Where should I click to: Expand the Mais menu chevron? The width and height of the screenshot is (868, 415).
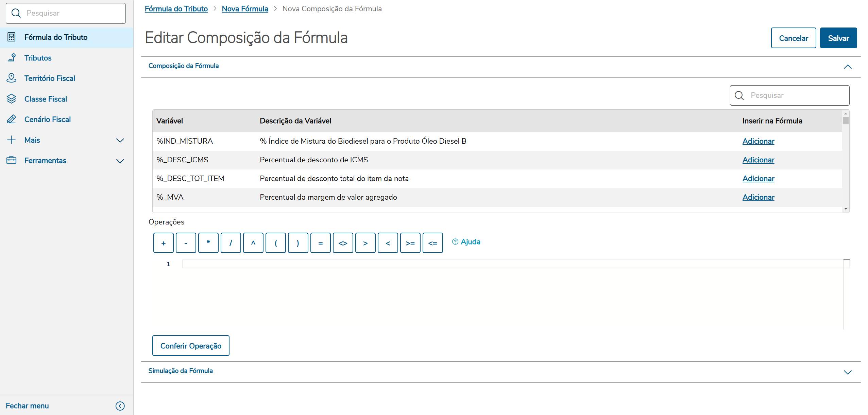click(120, 140)
